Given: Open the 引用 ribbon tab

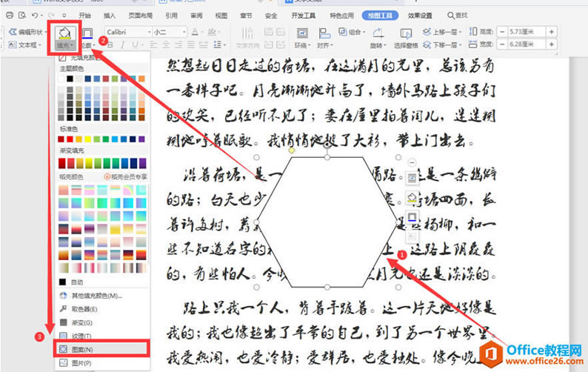Looking at the screenshot, I should point(171,16).
